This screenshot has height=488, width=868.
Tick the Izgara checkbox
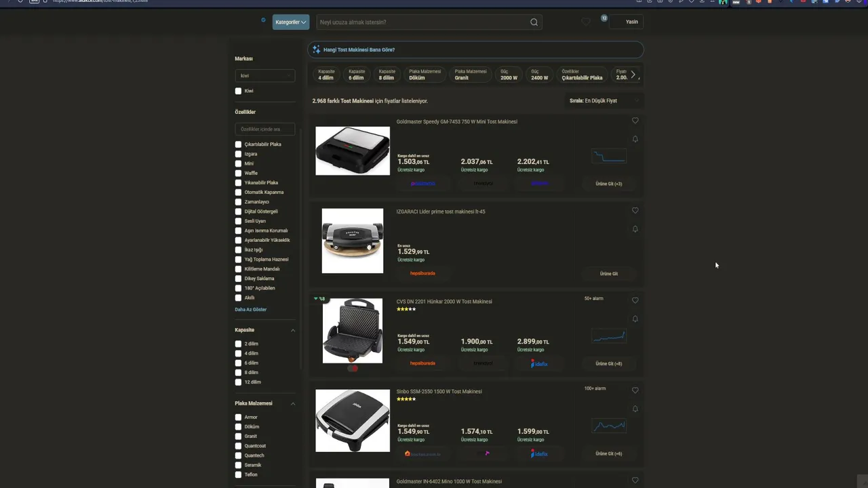[x=238, y=154]
